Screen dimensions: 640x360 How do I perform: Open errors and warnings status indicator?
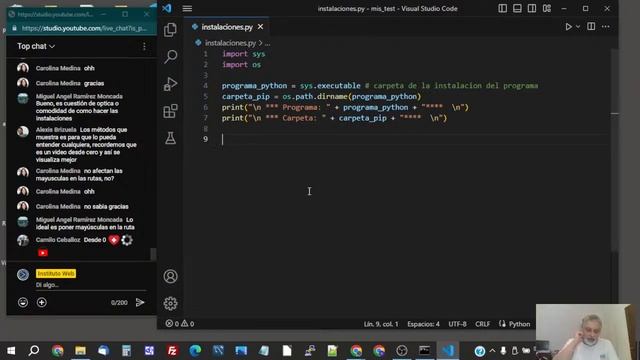(x=180, y=324)
